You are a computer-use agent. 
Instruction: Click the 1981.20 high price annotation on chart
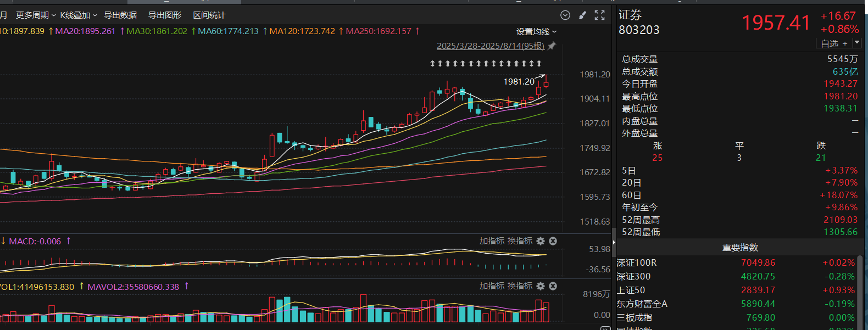pyautogui.click(x=519, y=81)
